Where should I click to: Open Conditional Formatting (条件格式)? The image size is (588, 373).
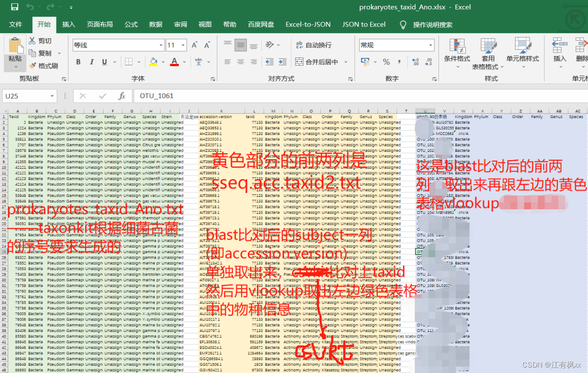[457, 53]
